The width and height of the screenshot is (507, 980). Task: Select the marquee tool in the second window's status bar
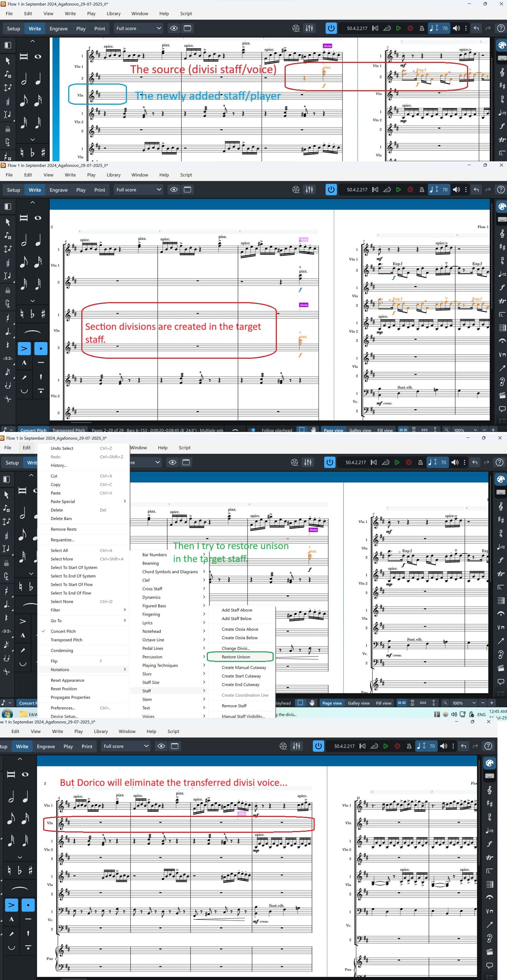tap(301, 430)
